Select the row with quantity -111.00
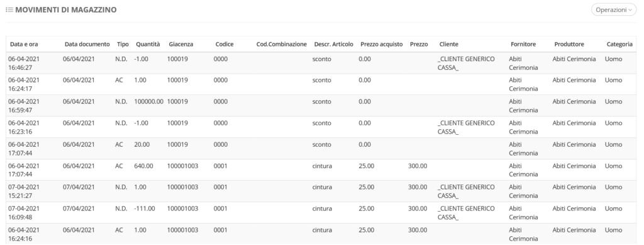Viewport: 644px width, 245px height. [321, 212]
